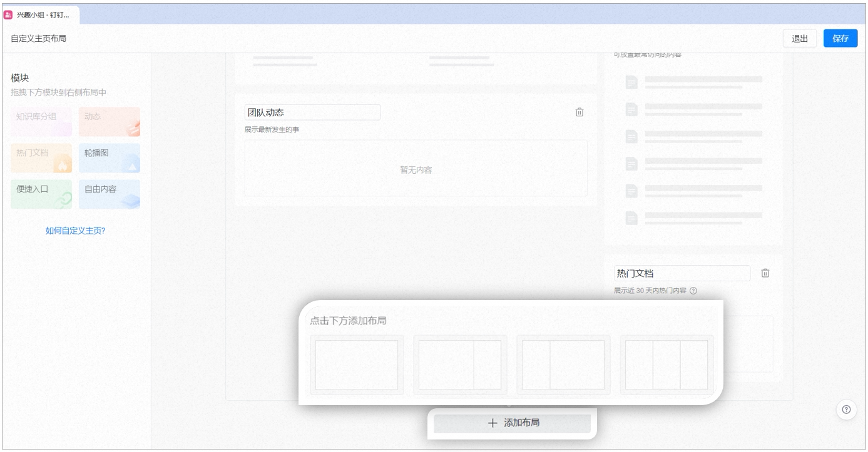The width and height of the screenshot is (868, 452).
Task: Select the 动态 module card
Action: click(110, 122)
